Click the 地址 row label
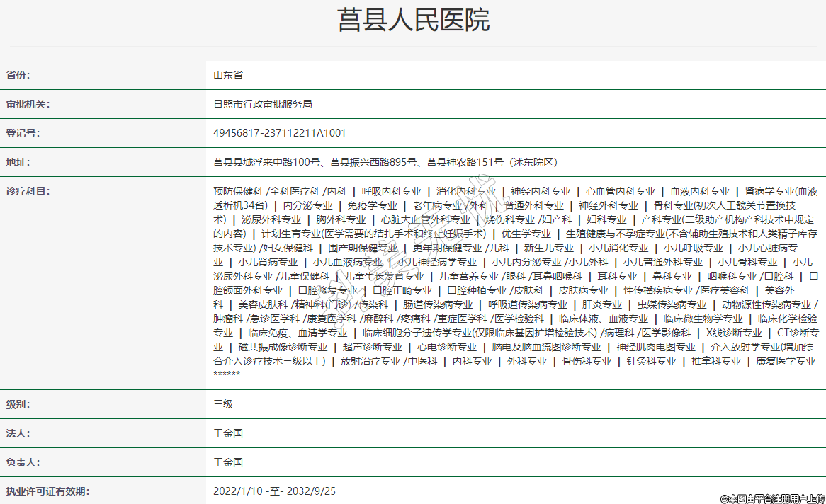Screen dimensions: 826x504 click(18, 162)
